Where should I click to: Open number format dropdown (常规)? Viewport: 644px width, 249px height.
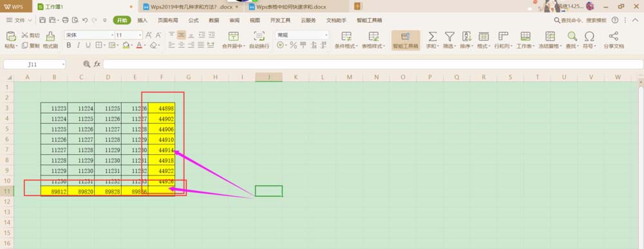tap(327, 35)
